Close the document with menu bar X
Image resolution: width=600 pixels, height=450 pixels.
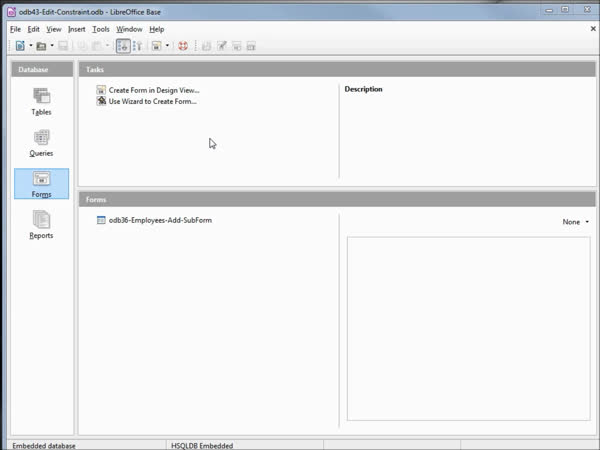[x=593, y=29]
